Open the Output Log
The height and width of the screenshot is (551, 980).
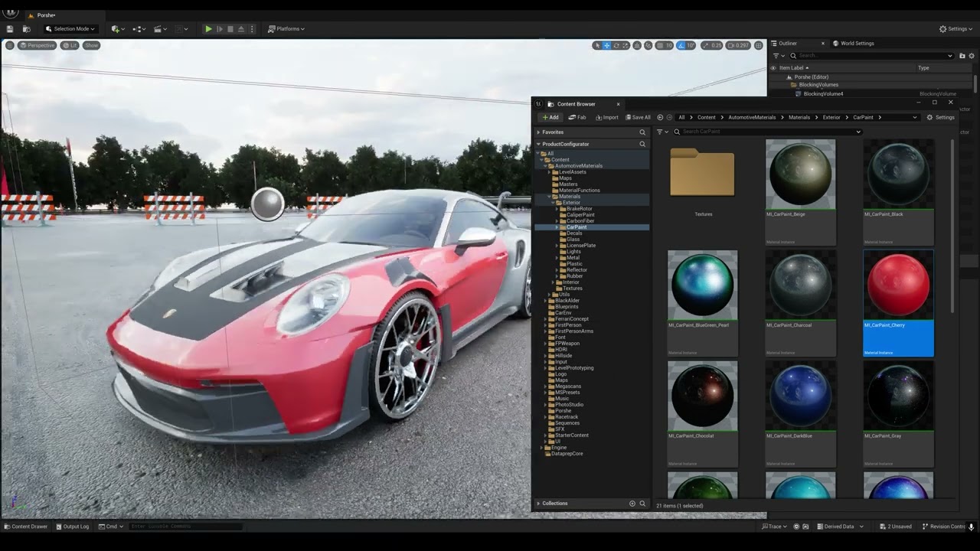click(71, 527)
